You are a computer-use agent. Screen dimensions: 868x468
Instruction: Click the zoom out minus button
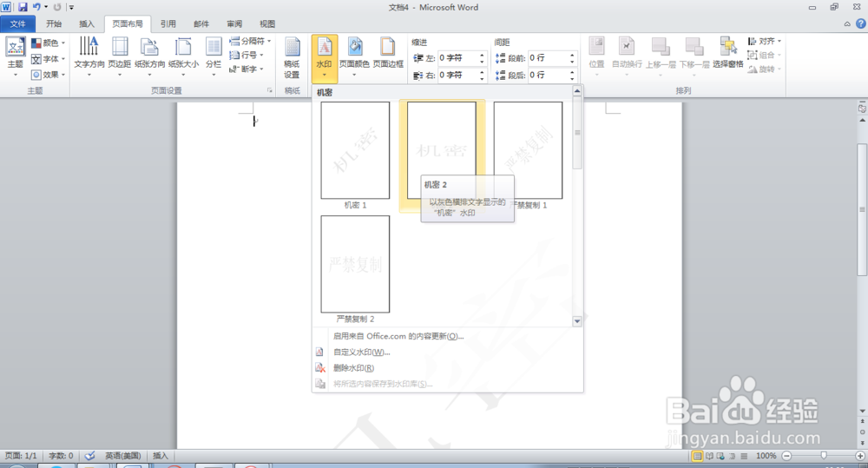click(x=786, y=456)
